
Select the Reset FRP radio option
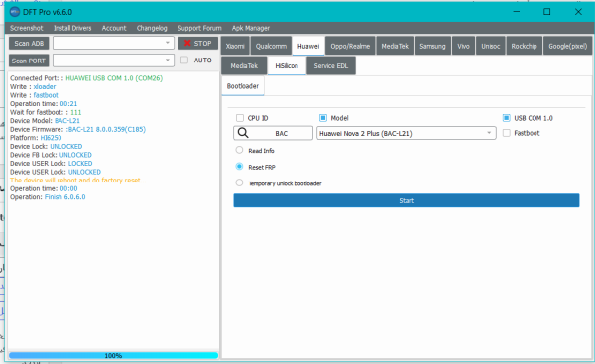[239, 167]
